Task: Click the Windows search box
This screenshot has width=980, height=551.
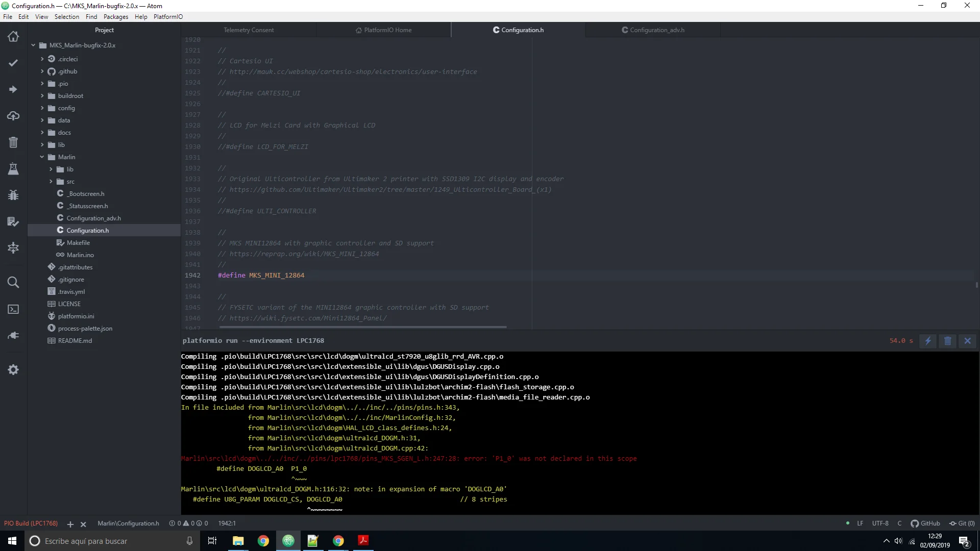Action: tap(112, 541)
